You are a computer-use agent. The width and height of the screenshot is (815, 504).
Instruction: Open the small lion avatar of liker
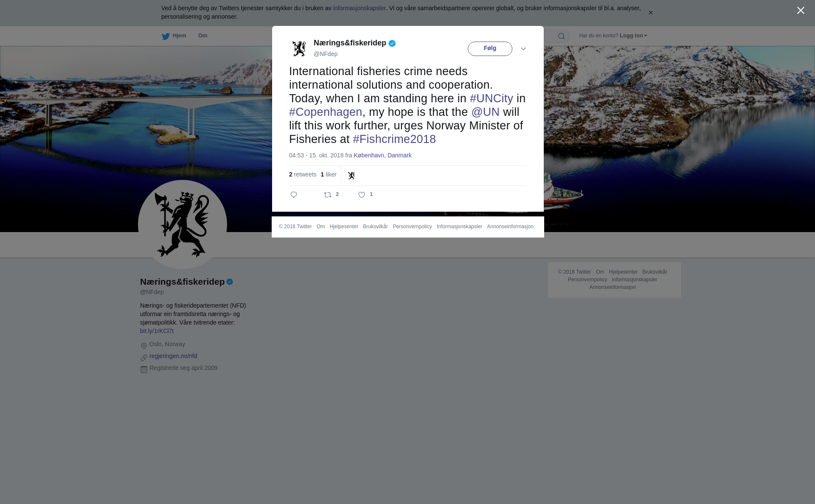(351, 175)
